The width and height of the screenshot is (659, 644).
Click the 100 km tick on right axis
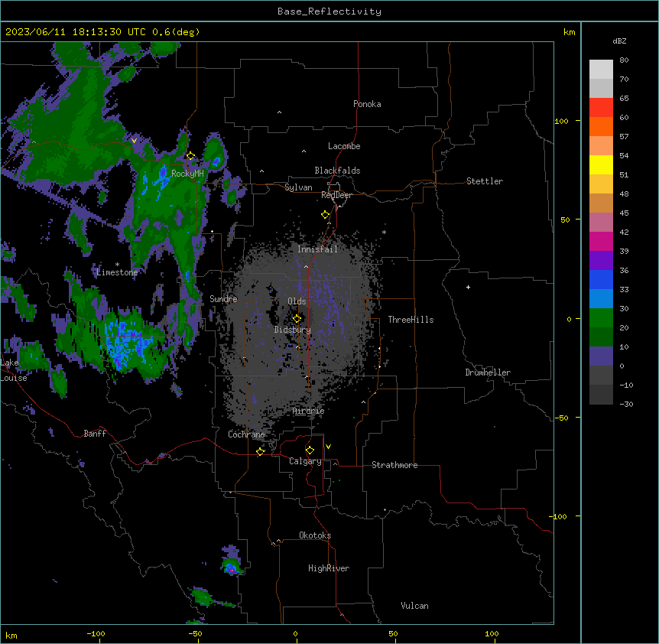point(561,121)
